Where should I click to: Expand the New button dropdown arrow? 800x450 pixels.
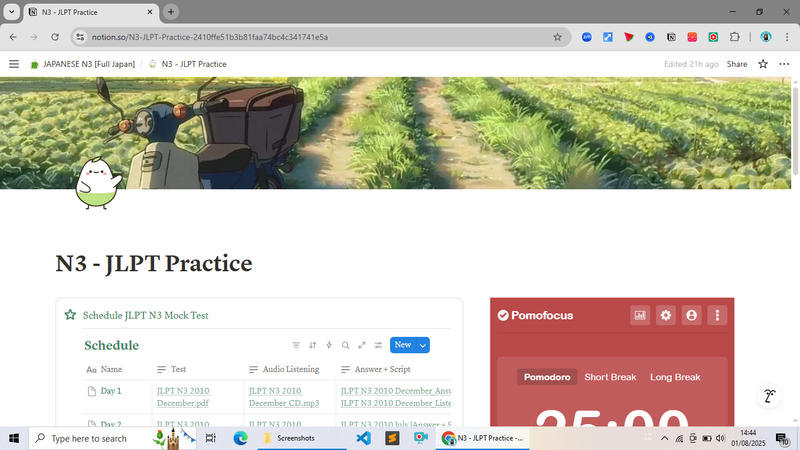tap(423, 345)
